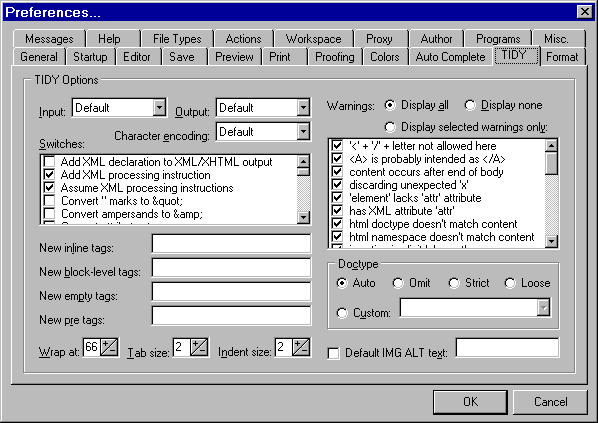The image size is (598, 423).
Task: Open the Actions tab
Action: click(x=243, y=39)
